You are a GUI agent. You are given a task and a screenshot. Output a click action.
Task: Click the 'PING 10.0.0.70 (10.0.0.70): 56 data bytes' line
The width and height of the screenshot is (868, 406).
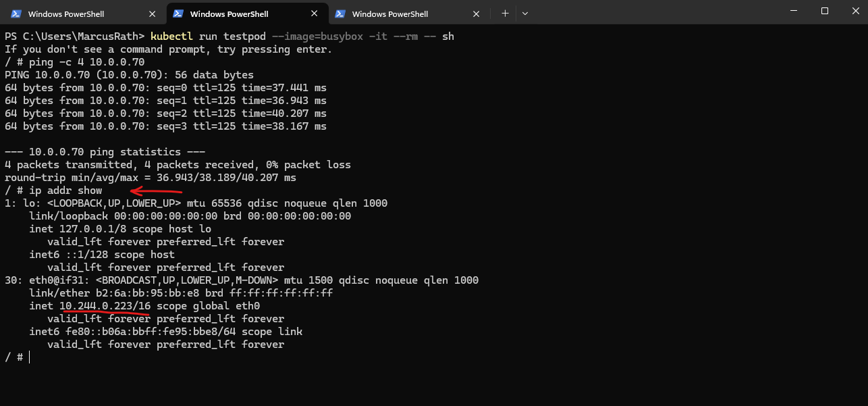click(130, 75)
